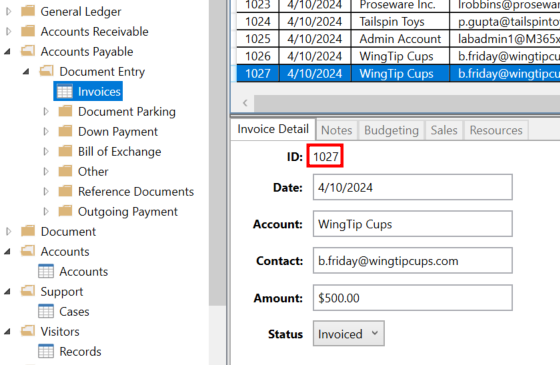The height and width of the screenshot is (365, 560).
Task: Collapse the Visitors node
Action: tap(8, 332)
